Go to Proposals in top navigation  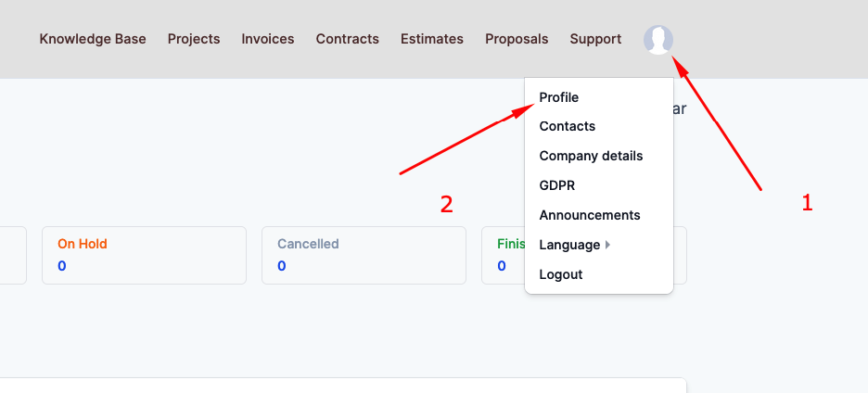[x=517, y=39]
